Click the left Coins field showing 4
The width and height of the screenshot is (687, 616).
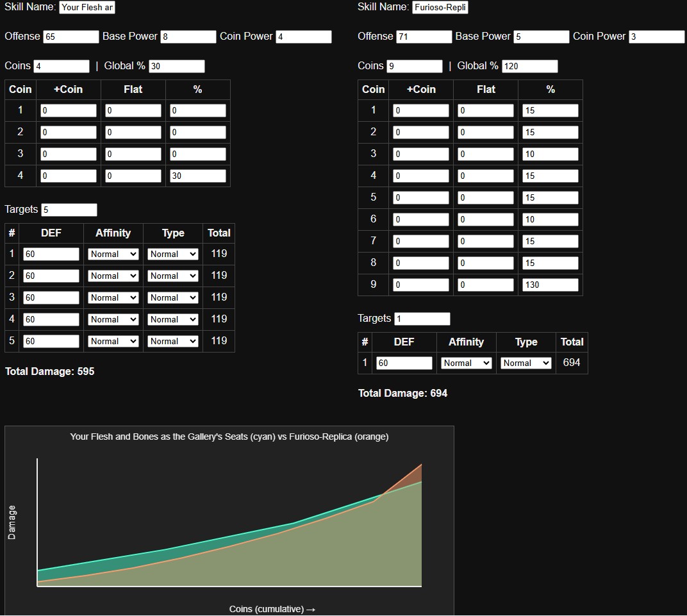pyautogui.click(x=62, y=66)
